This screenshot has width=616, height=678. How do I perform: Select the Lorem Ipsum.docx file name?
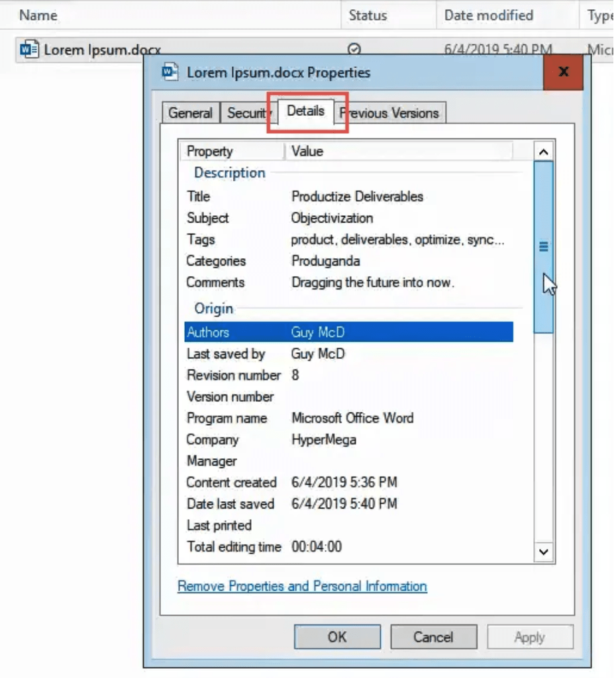pos(103,50)
